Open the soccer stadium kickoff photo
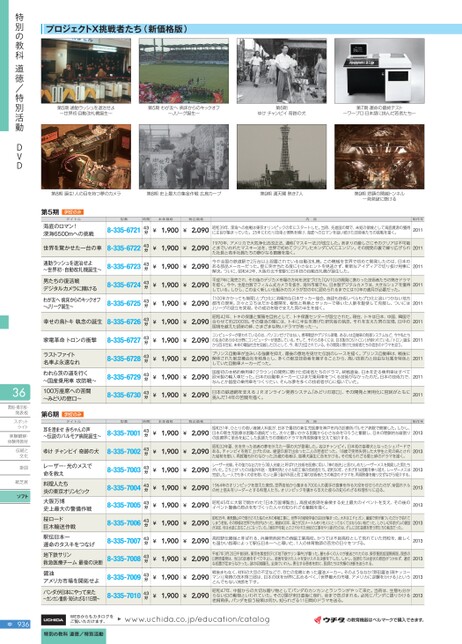462x644 pixels. (x=184, y=71)
